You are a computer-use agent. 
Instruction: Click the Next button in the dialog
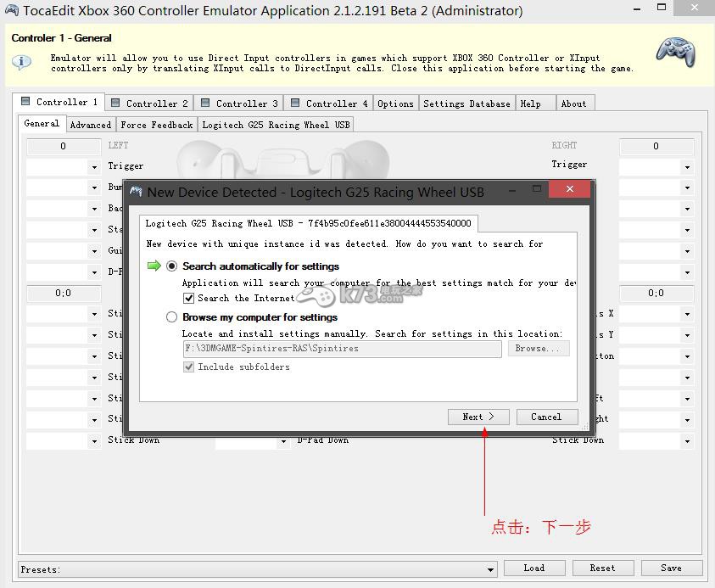coord(478,417)
